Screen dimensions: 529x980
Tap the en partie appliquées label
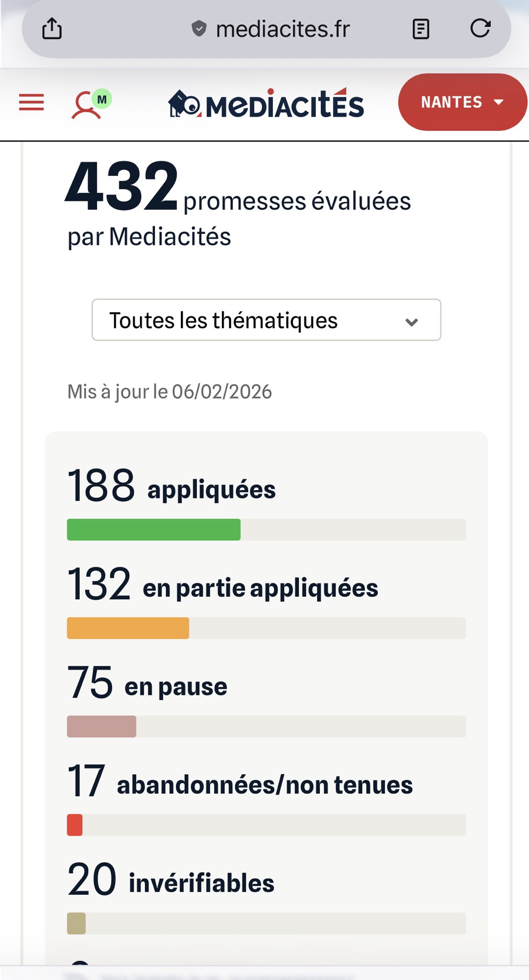tap(260, 588)
